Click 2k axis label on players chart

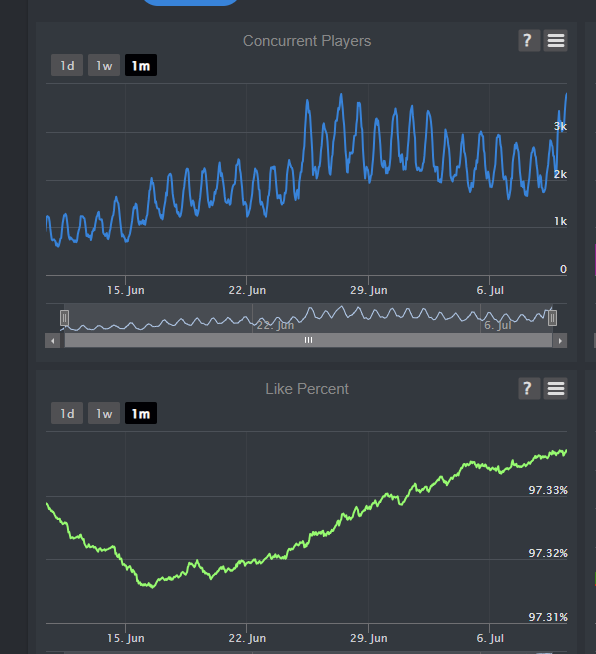560,174
